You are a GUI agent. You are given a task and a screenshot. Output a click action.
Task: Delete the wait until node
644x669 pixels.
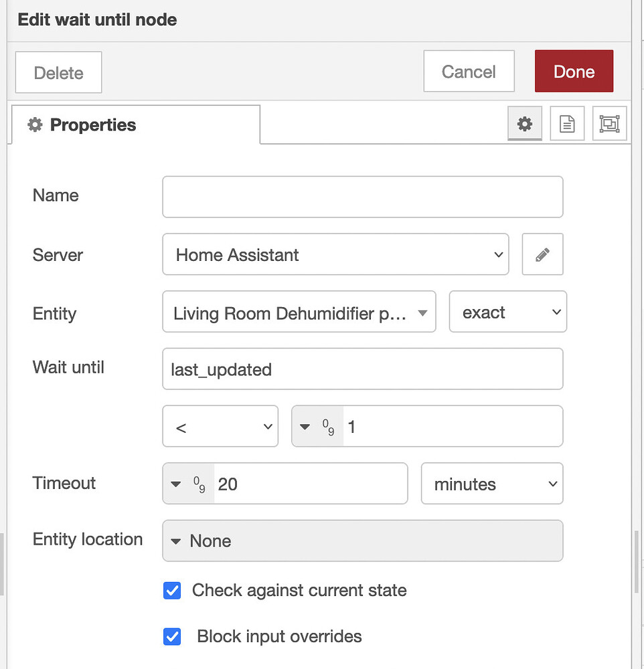pyautogui.click(x=58, y=72)
